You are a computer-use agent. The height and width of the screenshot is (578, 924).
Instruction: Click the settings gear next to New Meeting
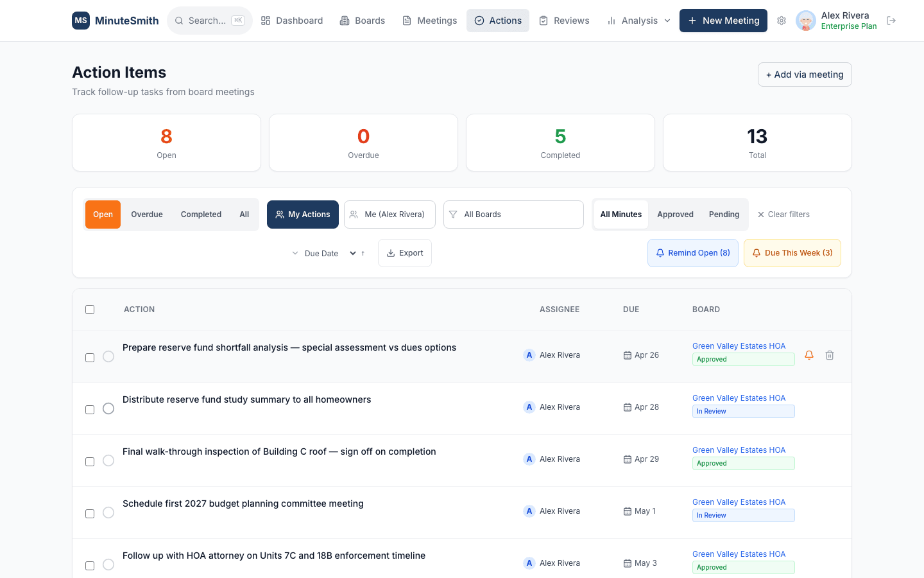(x=782, y=21)
